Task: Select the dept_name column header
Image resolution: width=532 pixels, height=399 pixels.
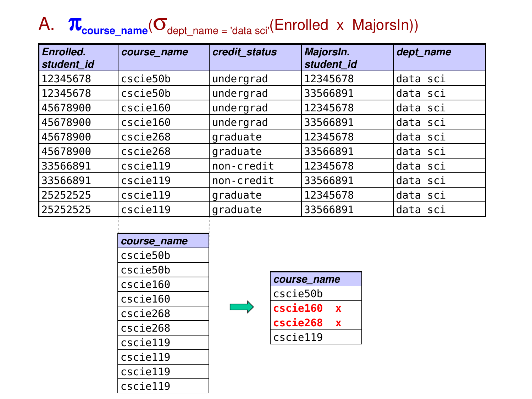Action: point(439,58)
